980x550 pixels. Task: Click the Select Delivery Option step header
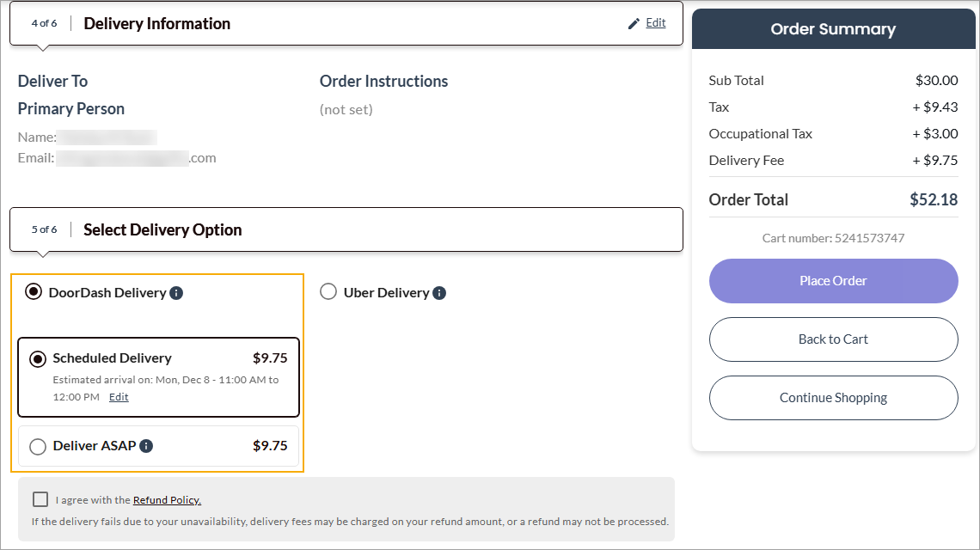click(162, 229)
